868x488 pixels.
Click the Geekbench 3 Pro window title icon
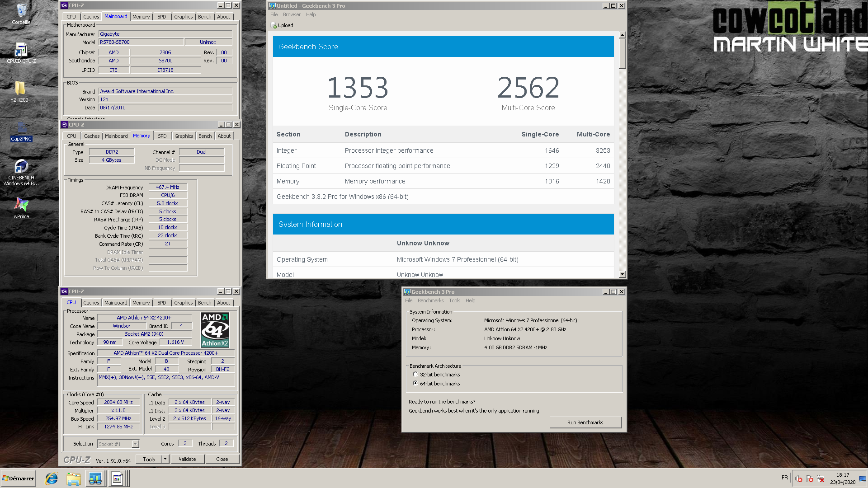click(x=407, y=292)
